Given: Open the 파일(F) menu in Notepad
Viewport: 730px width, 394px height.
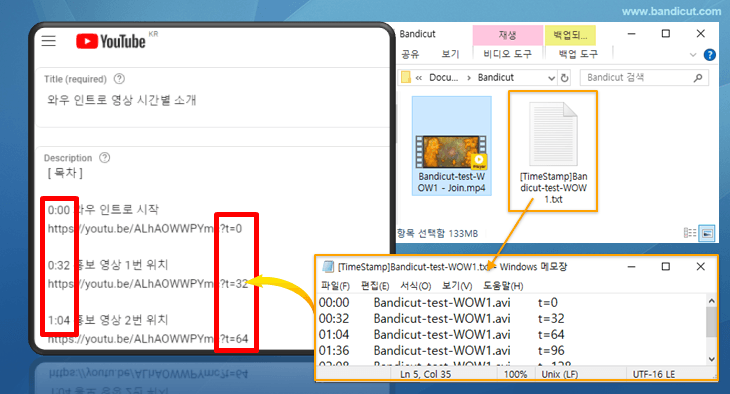Looking at the screenshot, I should 335,285.
